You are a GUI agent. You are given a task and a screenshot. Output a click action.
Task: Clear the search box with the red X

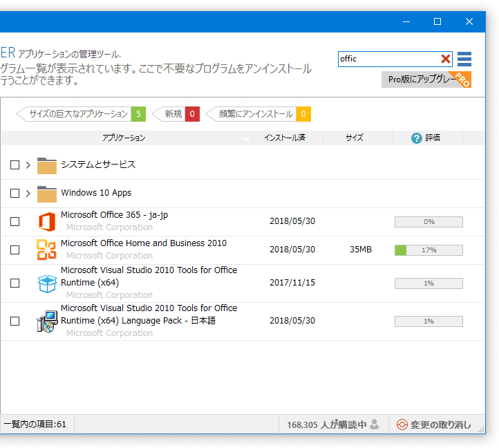click(446, 59)
